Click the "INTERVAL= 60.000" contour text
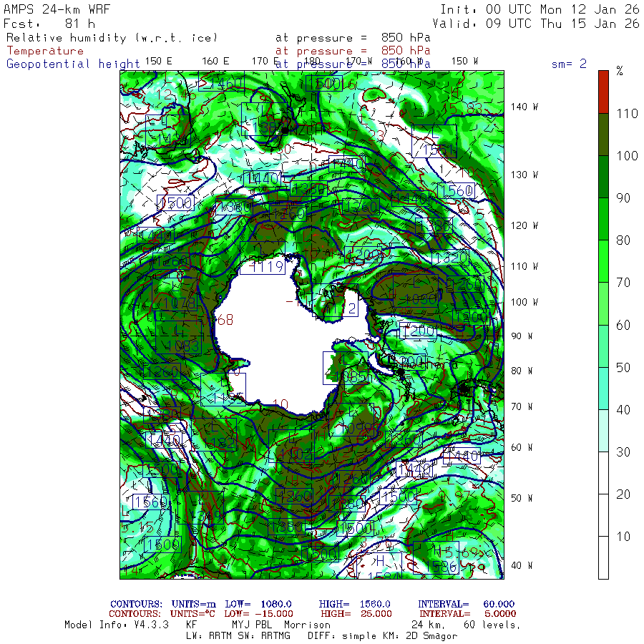 [466, 605]
